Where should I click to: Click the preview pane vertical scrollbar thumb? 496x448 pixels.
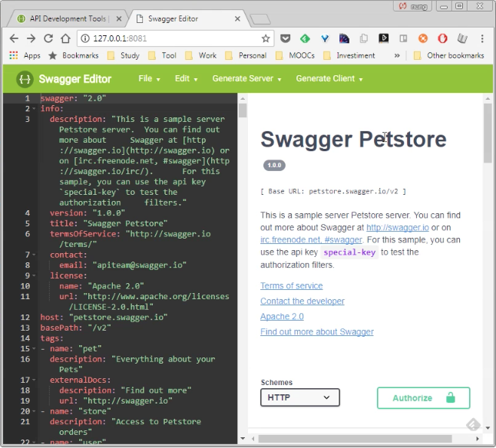click(x=488, y=133)
